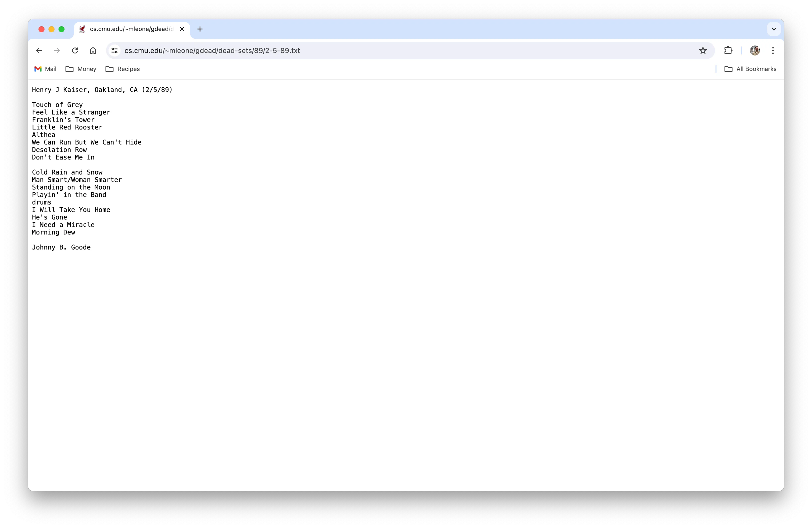Viewport: 812px width, 528px height.
Task: Click the reload page icon
Action: [x=75, y=50]
